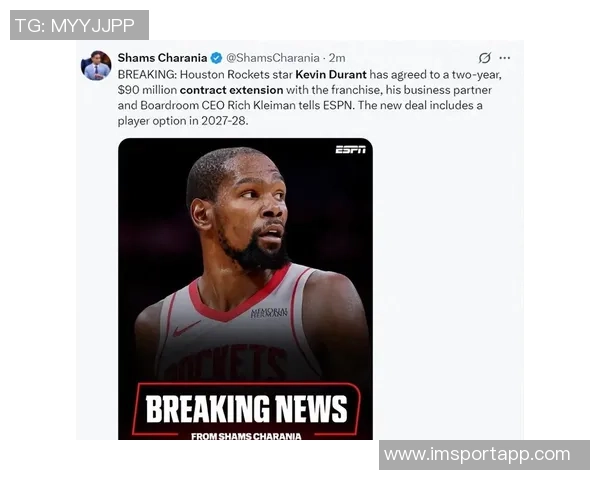Click the Memorial Hermann jersey patch
600x480 pixels.
click(269, 312)
